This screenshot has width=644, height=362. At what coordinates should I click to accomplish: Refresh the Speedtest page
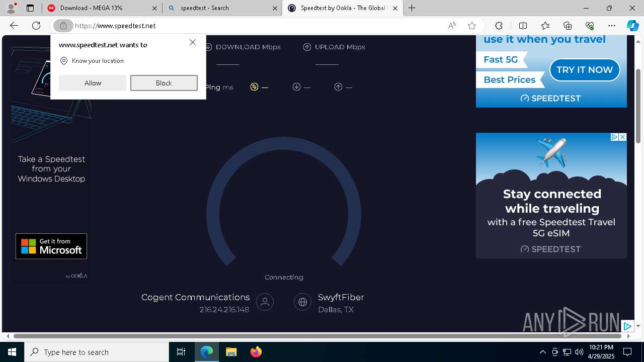point(36,26)
